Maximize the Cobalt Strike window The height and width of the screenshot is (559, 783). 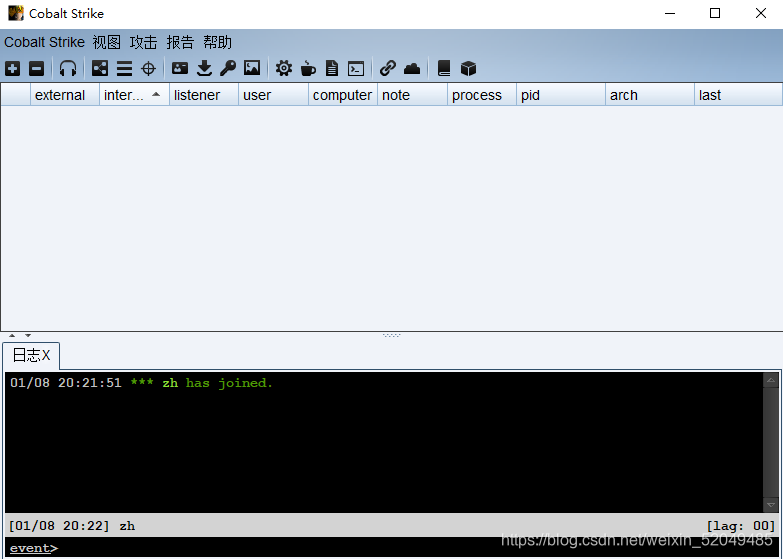coord(715,13)
